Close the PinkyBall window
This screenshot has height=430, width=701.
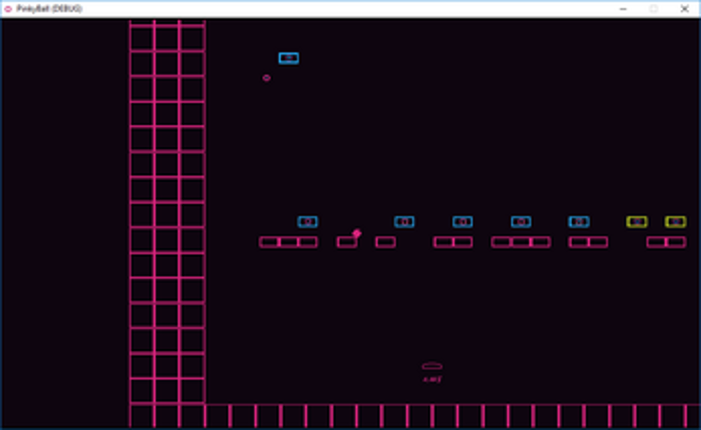pyautogui.click(x=684, y=9)
